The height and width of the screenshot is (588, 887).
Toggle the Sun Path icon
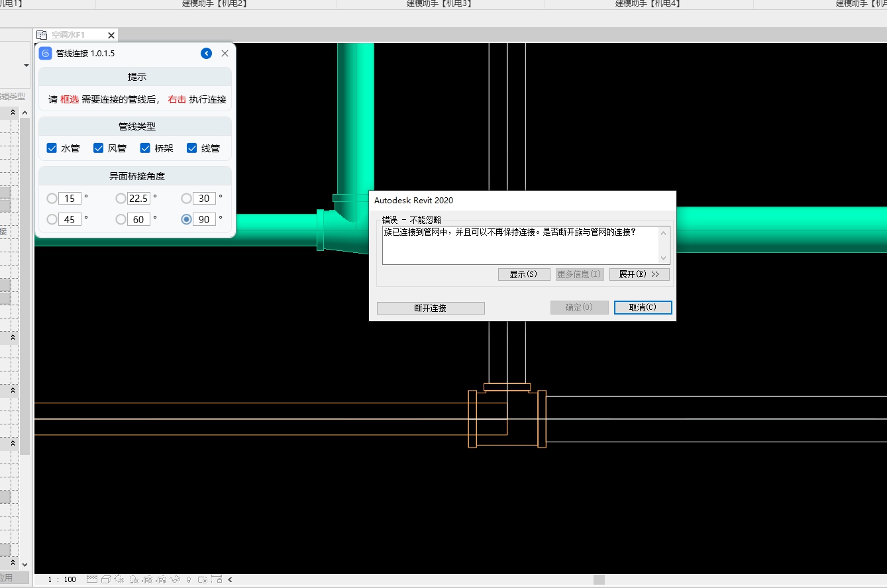tap(119, 579)
